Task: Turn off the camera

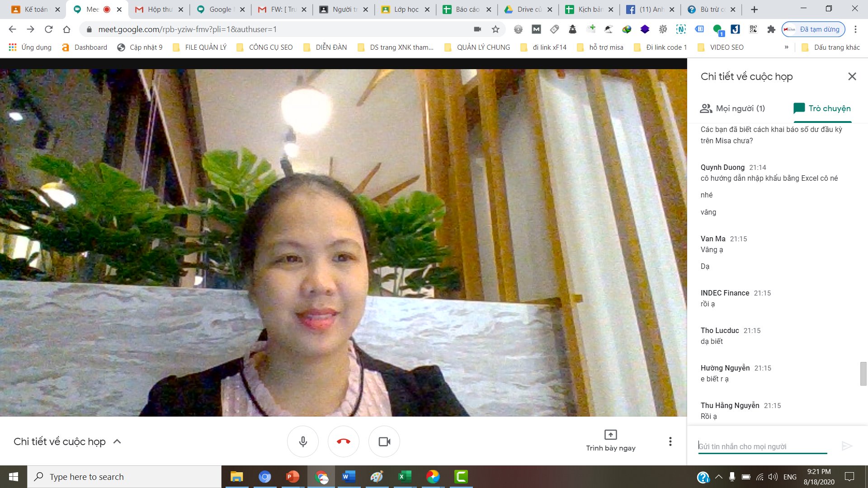Action: click(x=384, y=441)
